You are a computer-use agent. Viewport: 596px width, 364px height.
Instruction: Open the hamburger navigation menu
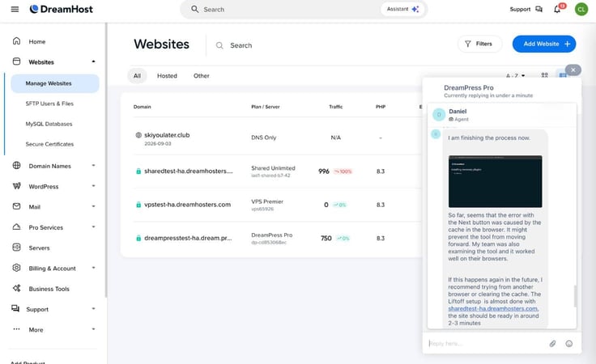[x=15, y=9]
